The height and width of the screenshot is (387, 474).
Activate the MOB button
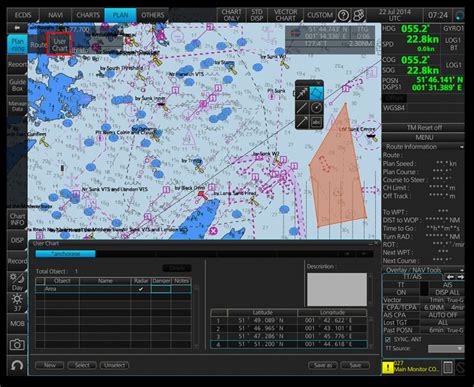tap(17, 323)
